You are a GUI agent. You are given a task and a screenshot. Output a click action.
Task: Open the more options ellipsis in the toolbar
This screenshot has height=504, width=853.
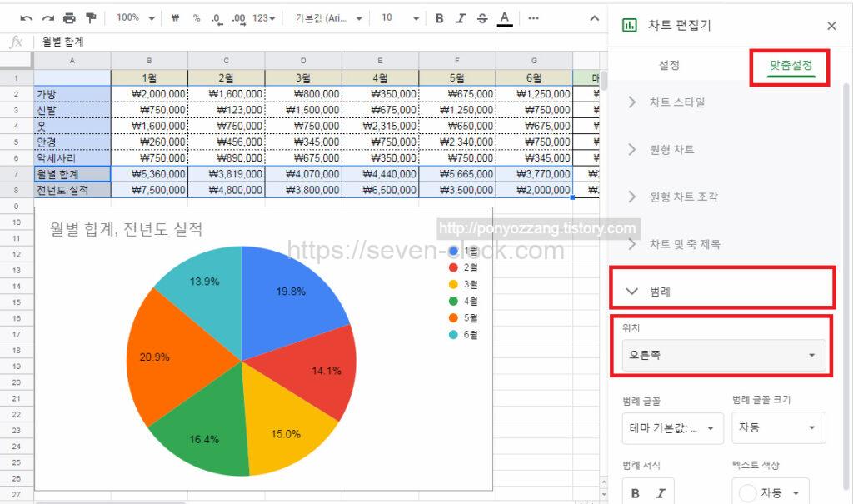(533, 17)
